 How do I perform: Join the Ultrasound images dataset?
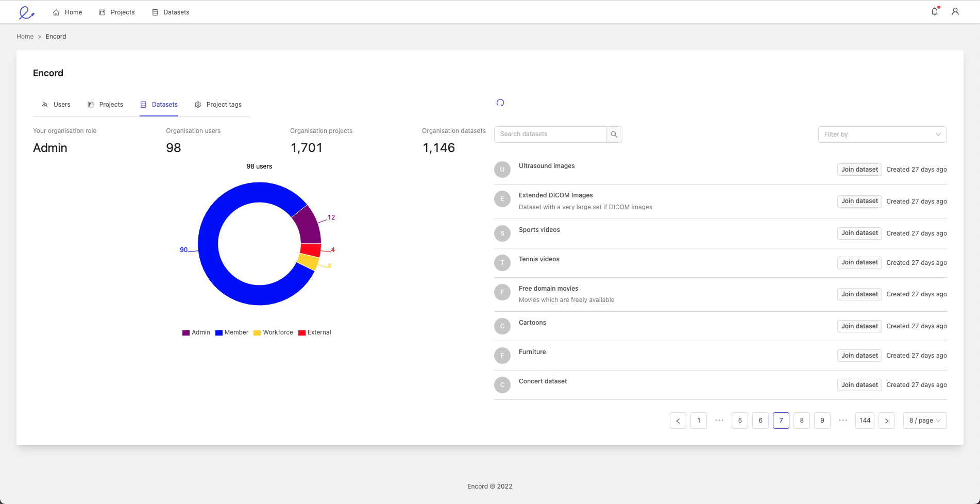click(x=859, y=170)
